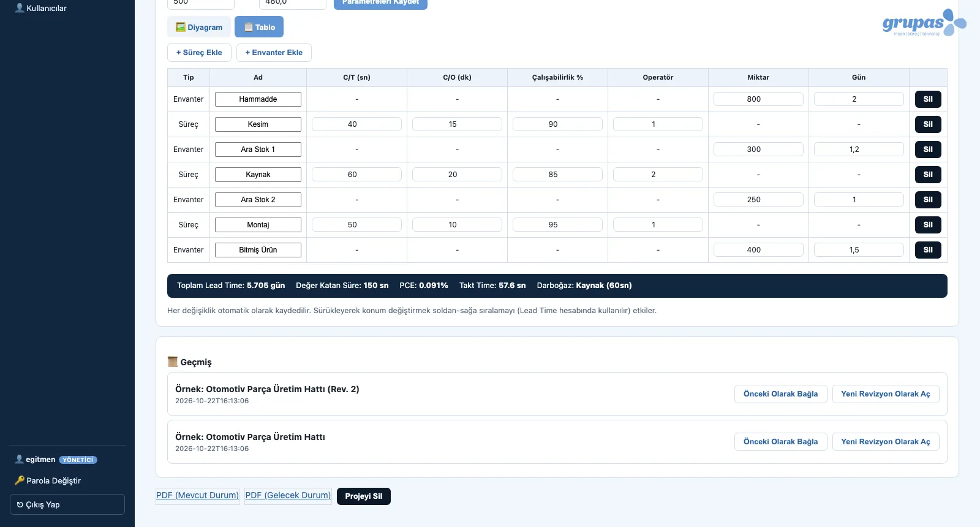Click the grupas logo

pyautogui.click(x=924, y=23)
